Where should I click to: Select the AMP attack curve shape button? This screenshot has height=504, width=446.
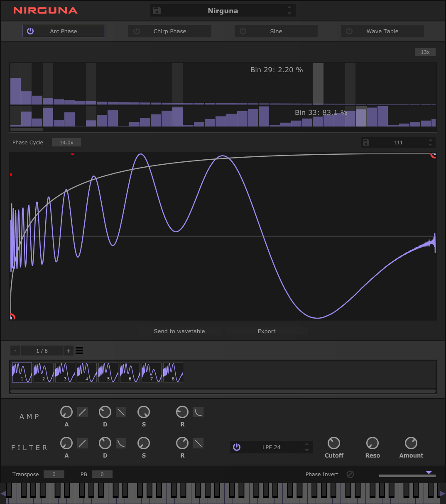pos(83,412)
